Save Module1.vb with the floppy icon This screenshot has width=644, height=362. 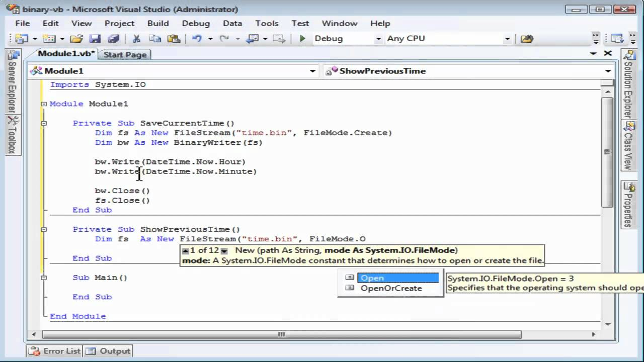coord(95,39)
